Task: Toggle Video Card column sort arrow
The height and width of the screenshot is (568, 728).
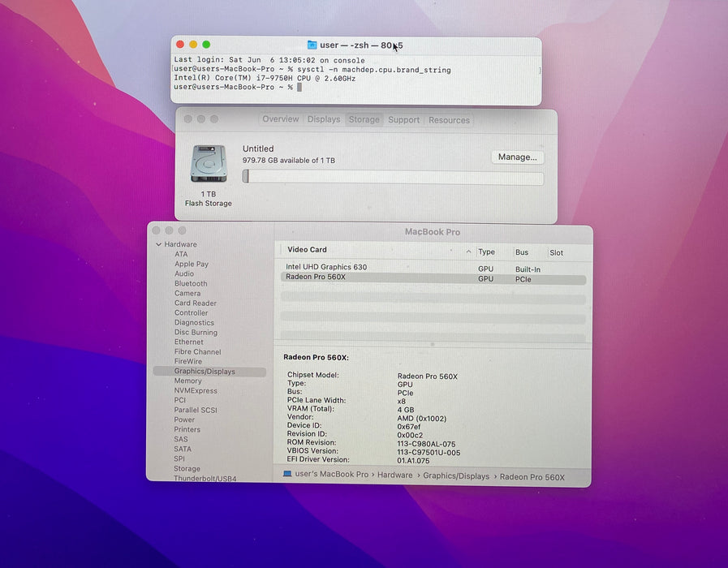Action: coord(468,252)
